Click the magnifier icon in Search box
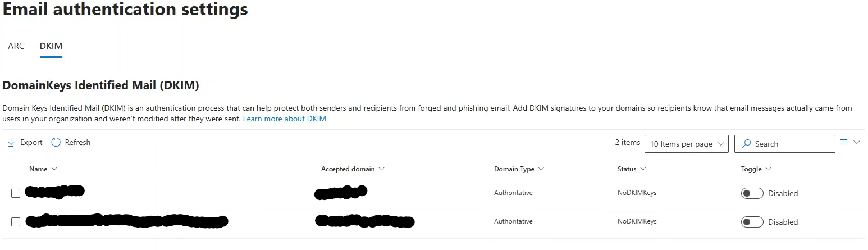The width and height of the screenshot is (868, 250). point(746,144)
